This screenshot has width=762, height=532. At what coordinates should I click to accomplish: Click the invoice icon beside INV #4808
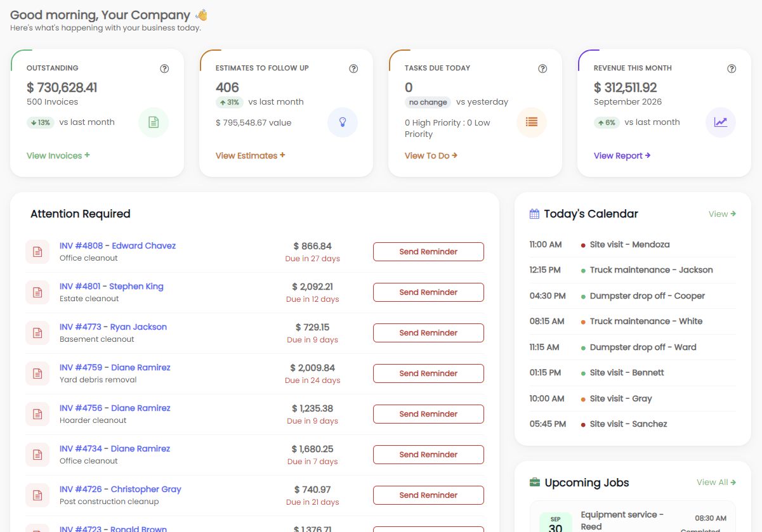tap(37, 252)
